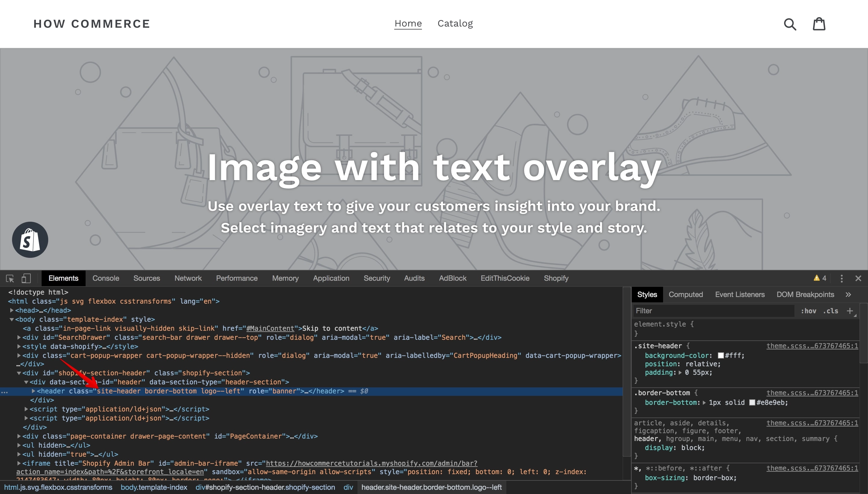Expand the head element node
868x494 pixels.
[x=11, y=310]
